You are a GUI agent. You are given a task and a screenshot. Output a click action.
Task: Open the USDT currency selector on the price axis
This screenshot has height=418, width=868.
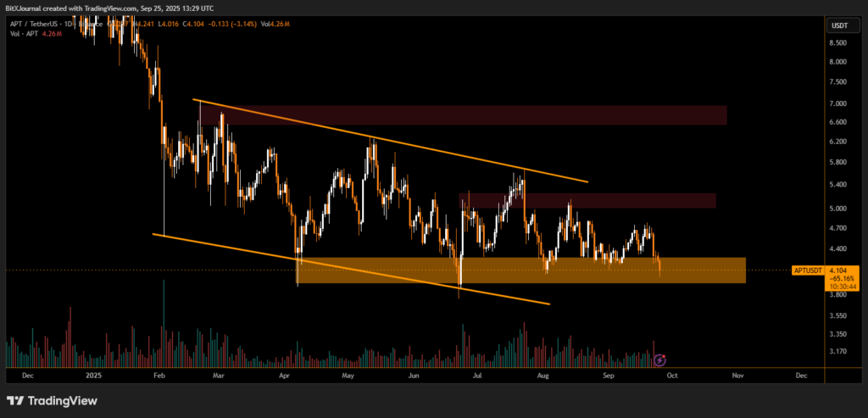[838, 25]
